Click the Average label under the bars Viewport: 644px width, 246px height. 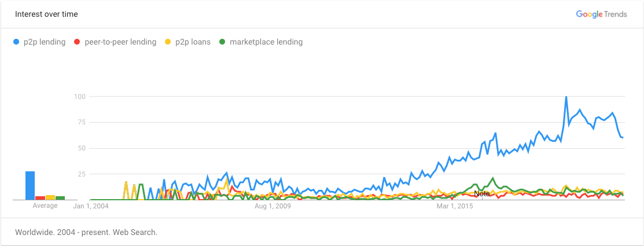click(x=45, y=205)
